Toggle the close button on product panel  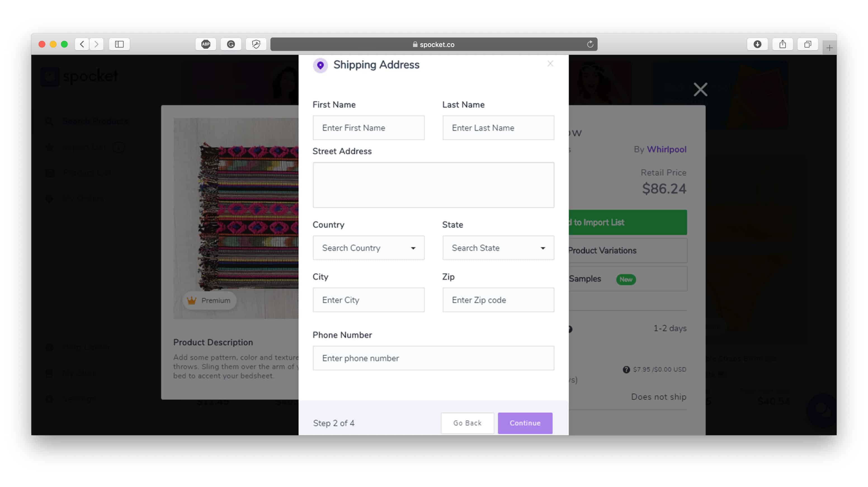click(x=700, y=90)
